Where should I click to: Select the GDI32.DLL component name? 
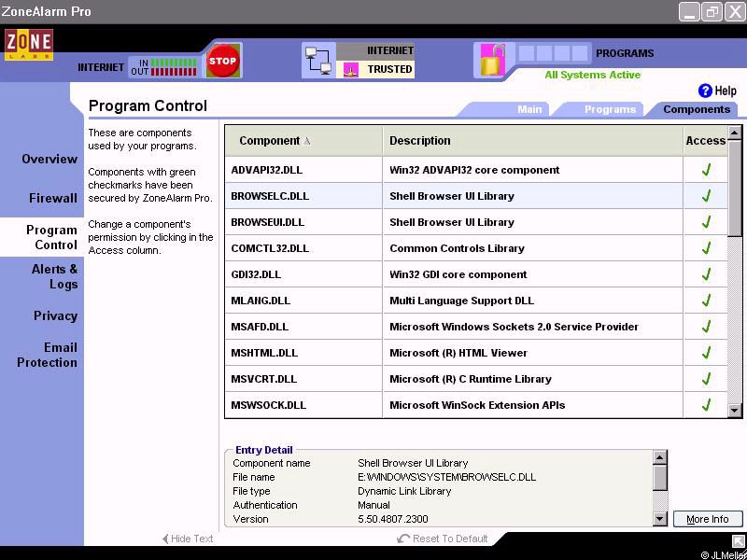coord(256,274)
